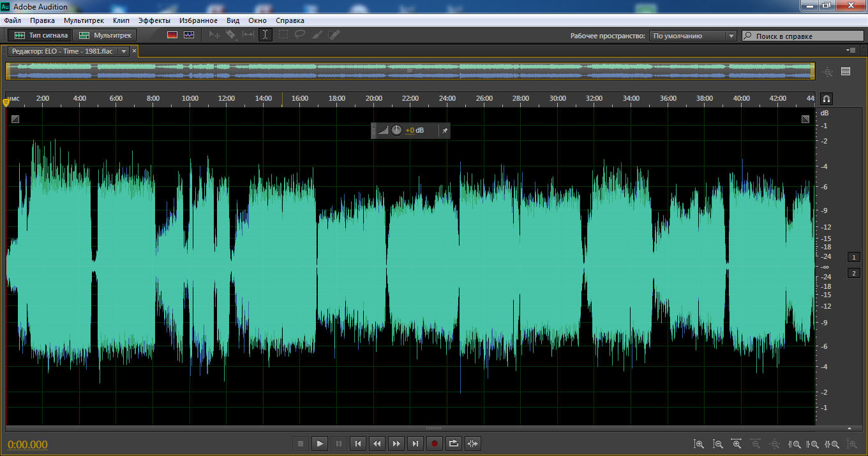Open the editor file dropdown arrow
The width and height of the screenshot is (868, 456).
(124, 51)
